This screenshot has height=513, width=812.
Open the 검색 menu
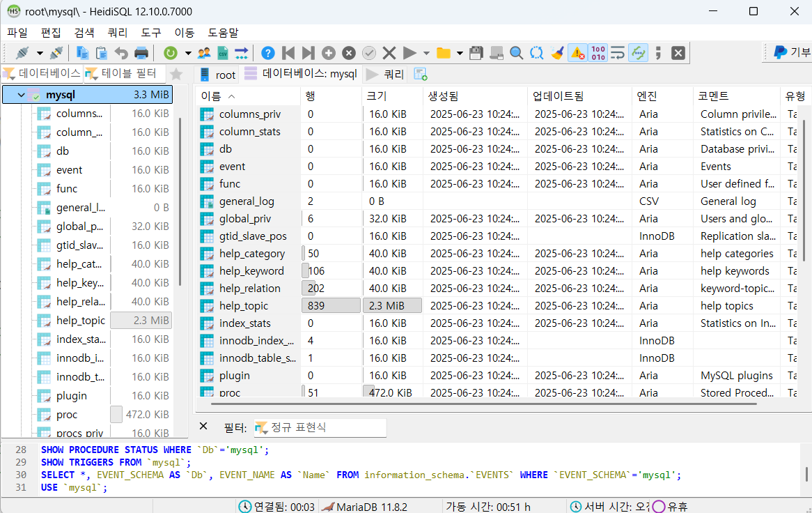tap(84, 33)
